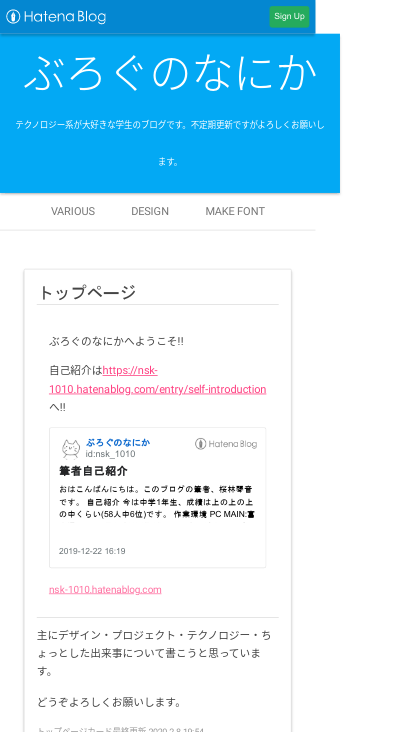Click the 2019-12-22 16:19 timestamp

tap(92, 551)
